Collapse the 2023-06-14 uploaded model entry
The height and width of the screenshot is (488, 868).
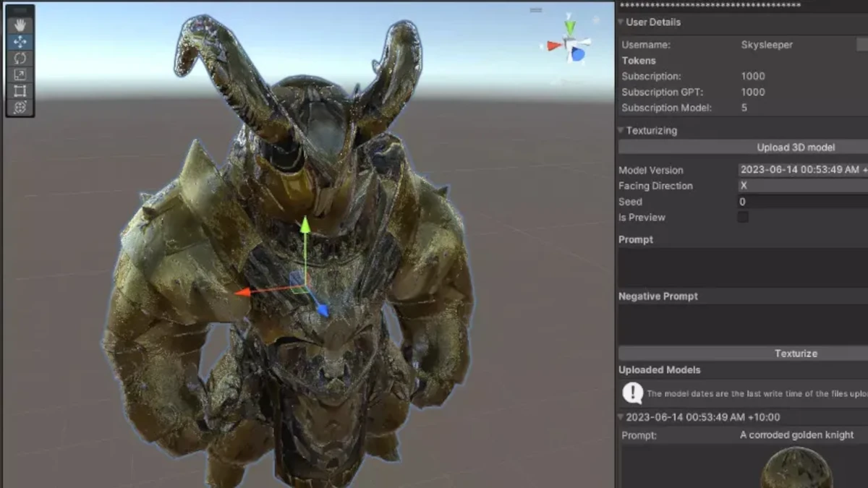pos(621,417)
